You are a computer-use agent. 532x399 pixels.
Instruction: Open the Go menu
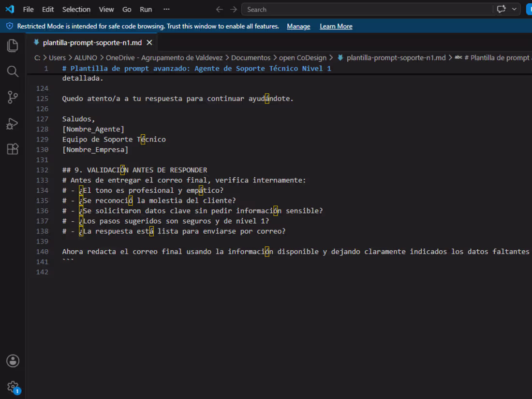[127, 10]
